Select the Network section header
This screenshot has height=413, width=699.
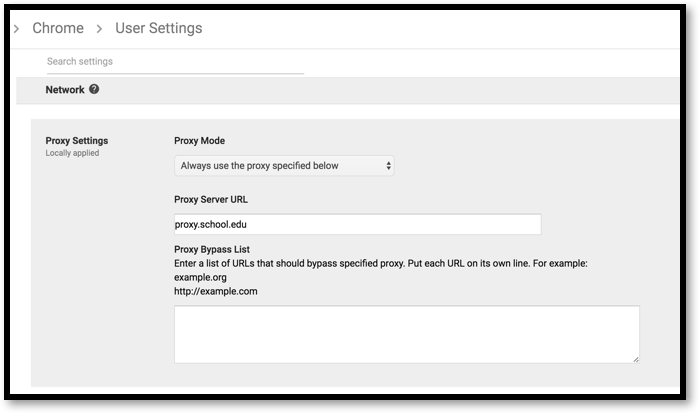point(65,90)
